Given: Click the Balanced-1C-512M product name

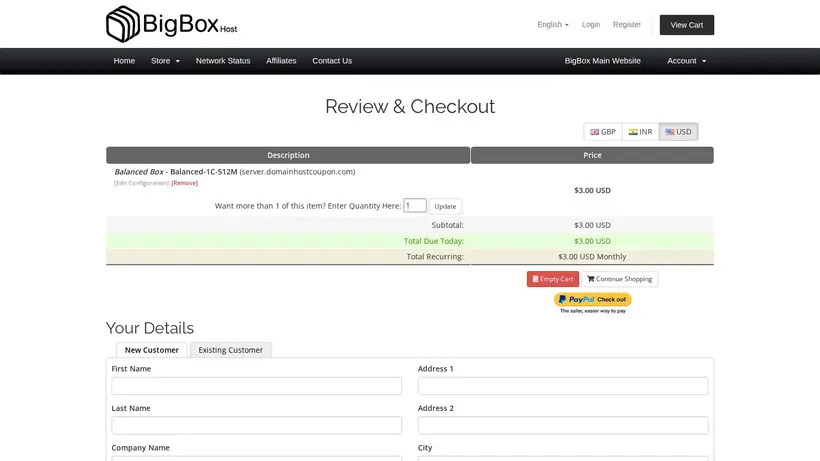Looking at the screenshot, I should (x=204, y=171).
